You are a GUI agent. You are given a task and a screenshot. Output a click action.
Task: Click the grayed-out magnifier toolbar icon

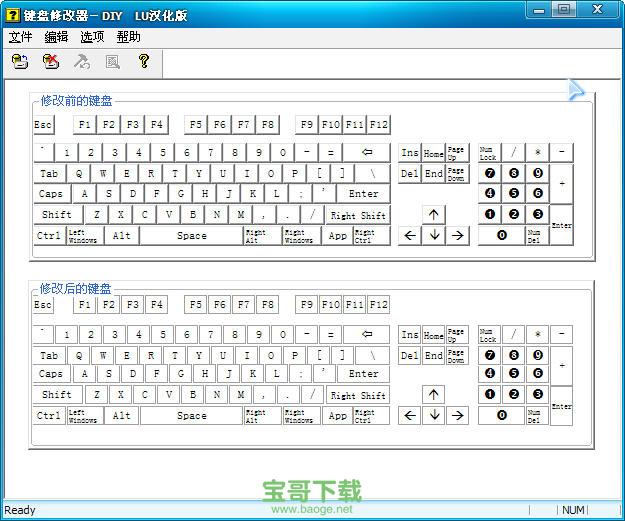pyautogui.click(x=113, y=62)
